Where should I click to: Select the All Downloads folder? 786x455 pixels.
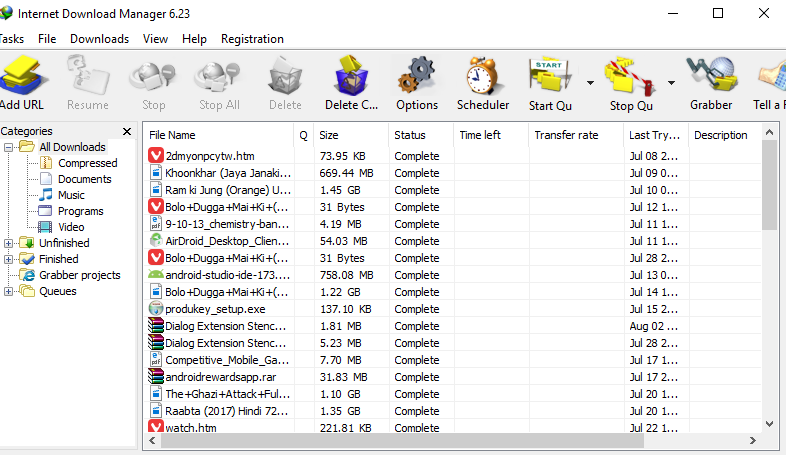click(72, 147)
